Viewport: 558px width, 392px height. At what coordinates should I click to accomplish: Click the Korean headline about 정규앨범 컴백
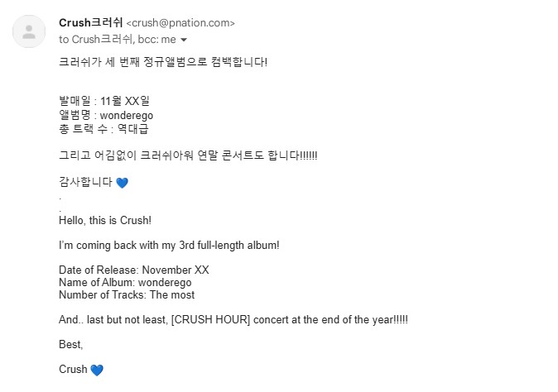(163, 62)
